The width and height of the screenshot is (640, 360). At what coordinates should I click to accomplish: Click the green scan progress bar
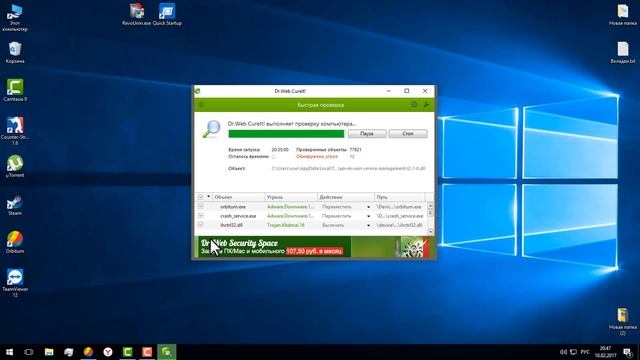tap(286, 133)
